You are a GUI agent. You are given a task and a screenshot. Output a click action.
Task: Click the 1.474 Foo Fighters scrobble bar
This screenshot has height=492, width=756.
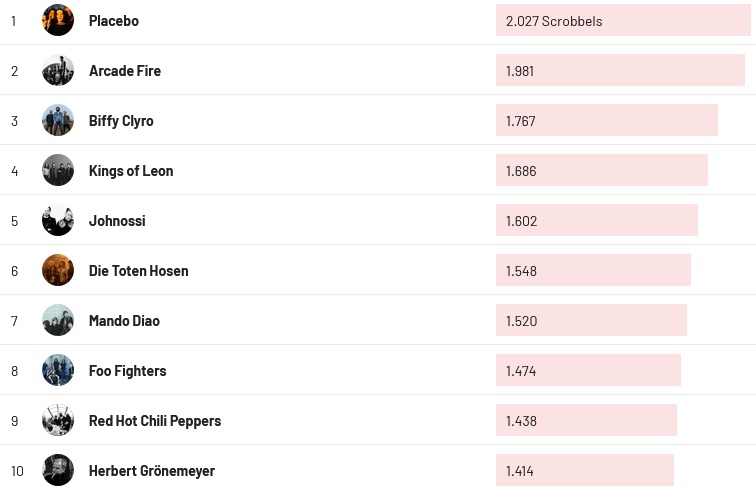588,370
